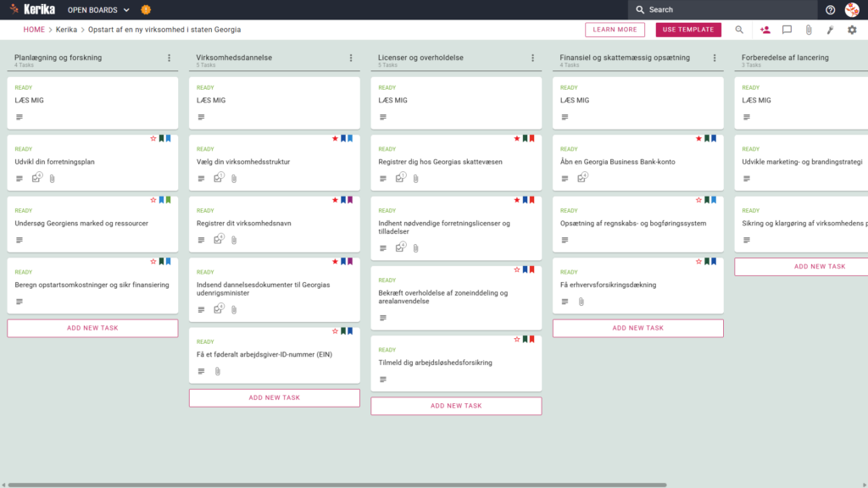
Task: Click the Kerika logo
Action: [32, 9]
